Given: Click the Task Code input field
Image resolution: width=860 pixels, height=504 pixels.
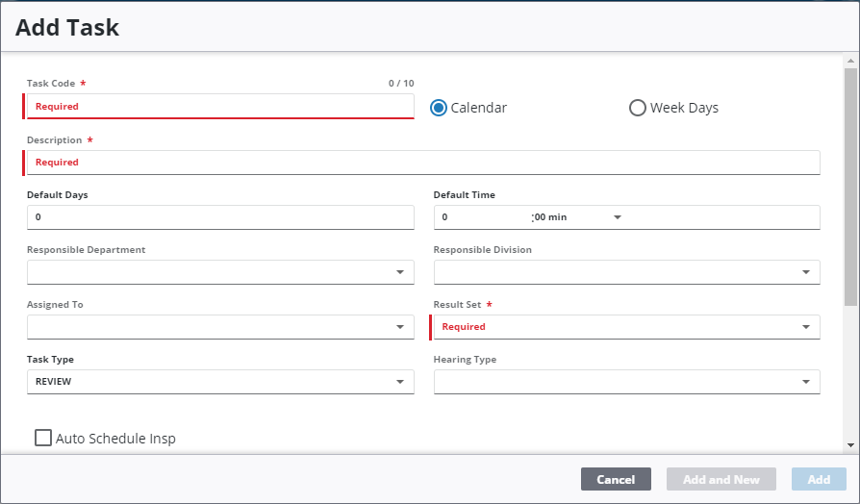Looking at the screenshot, I should point(219,107).
